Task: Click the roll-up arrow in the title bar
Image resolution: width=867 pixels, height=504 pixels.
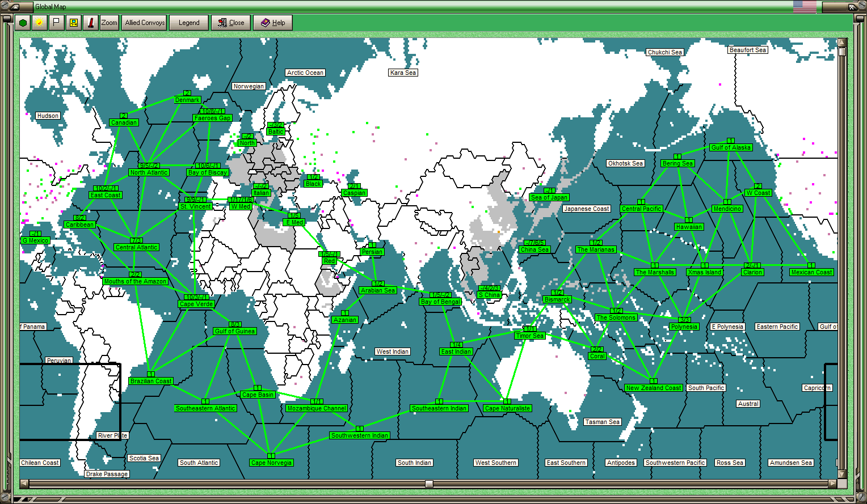Action: coord(15,6)
